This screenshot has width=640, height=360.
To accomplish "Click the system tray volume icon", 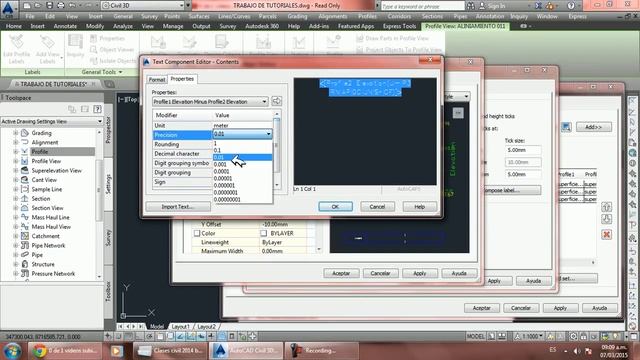I will click(577, 351).
